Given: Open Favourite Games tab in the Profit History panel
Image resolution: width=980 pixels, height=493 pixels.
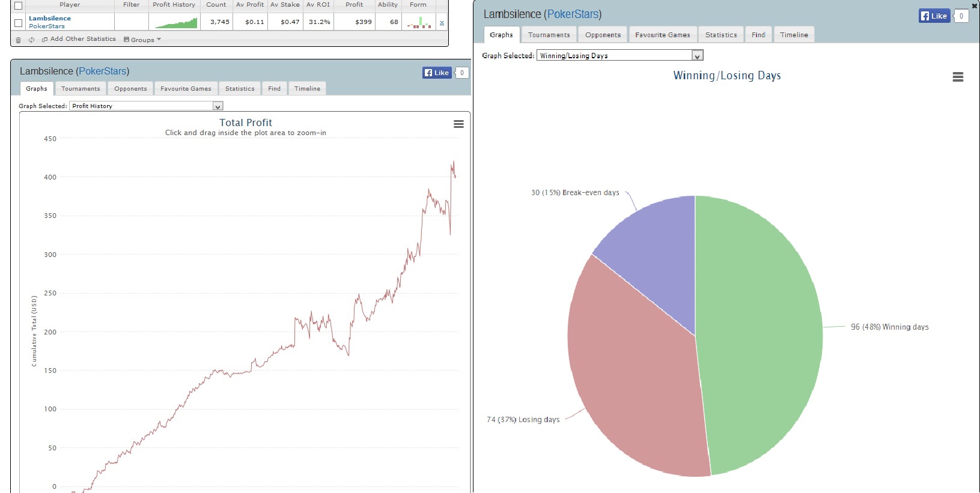Looking at the screenshot, I should [186, 88].
